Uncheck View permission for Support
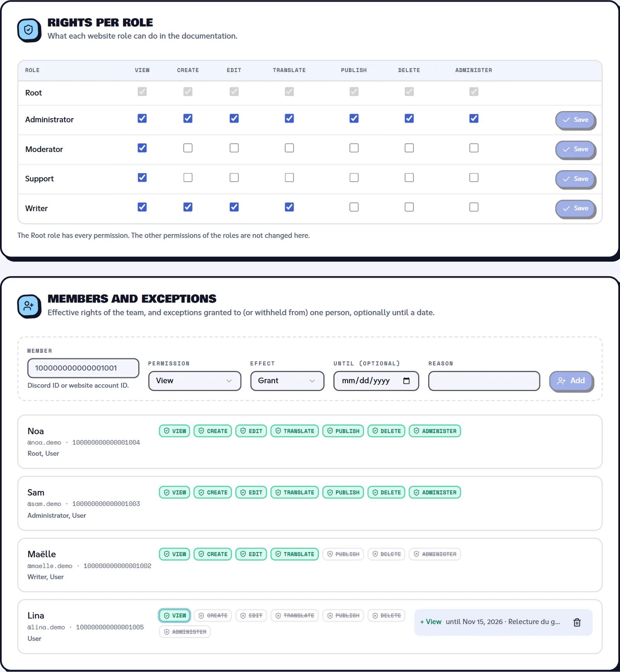Viewport: 620px width, 672px height. click(142, 177)
